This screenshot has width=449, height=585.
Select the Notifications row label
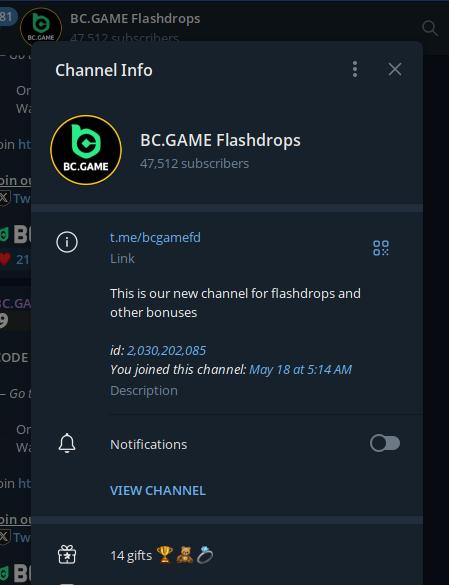click(149, 444)
